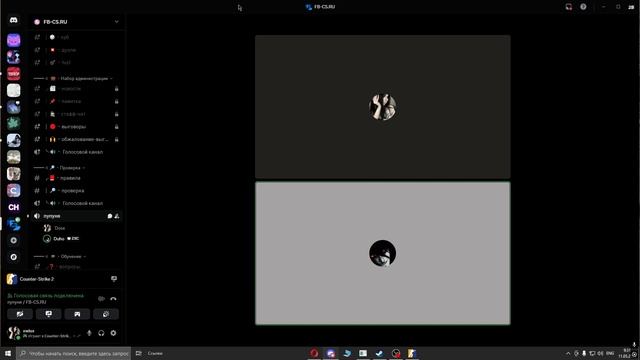640x360 pixels.
Task: Open Counter-Strike 2 taskbar icon
Action: 411,353
